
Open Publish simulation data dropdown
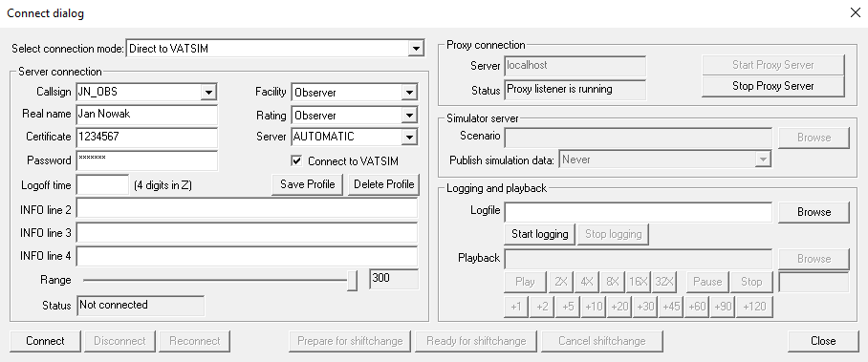pyautogui.click(x=764, y=160)
